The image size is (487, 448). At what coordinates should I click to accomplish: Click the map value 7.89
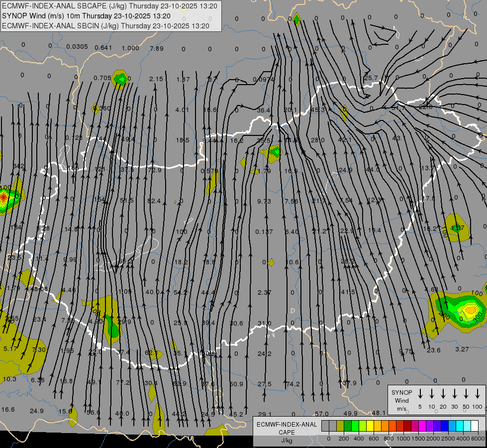[x=157, y=48]
